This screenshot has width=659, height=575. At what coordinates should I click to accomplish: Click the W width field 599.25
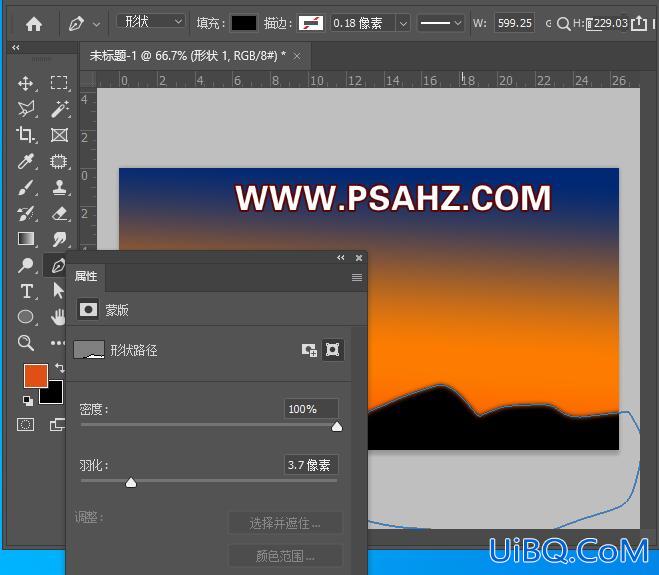click(514, 23)
